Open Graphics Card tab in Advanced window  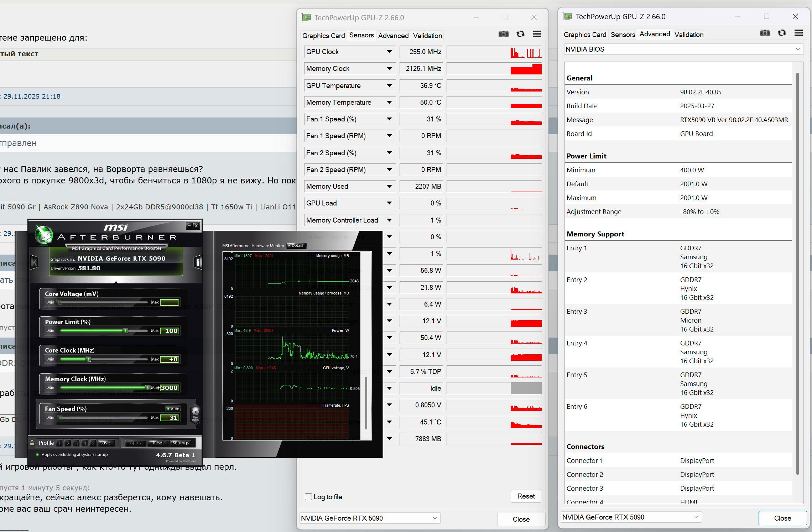tap(585, 35)
